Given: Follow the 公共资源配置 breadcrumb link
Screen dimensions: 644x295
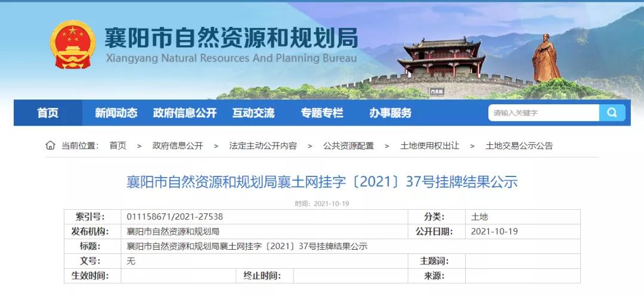Looking at the screenshot, I should click(348, 145).
